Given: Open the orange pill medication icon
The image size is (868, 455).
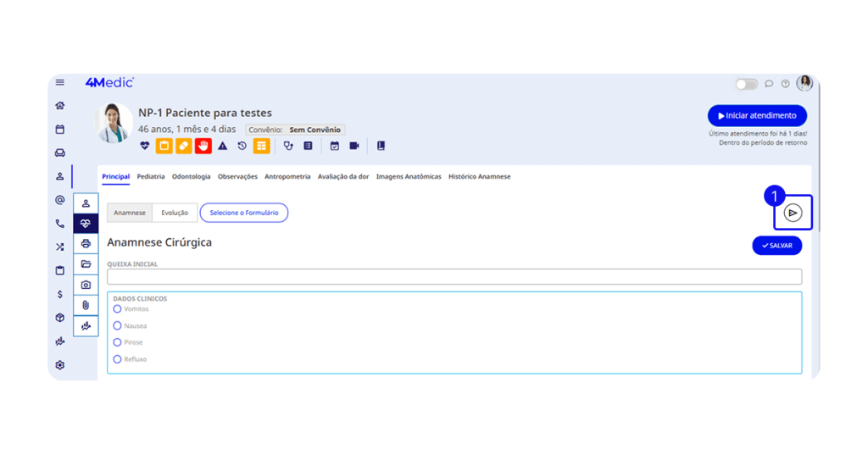Looking at the screenshot, I should coord(183,146).
